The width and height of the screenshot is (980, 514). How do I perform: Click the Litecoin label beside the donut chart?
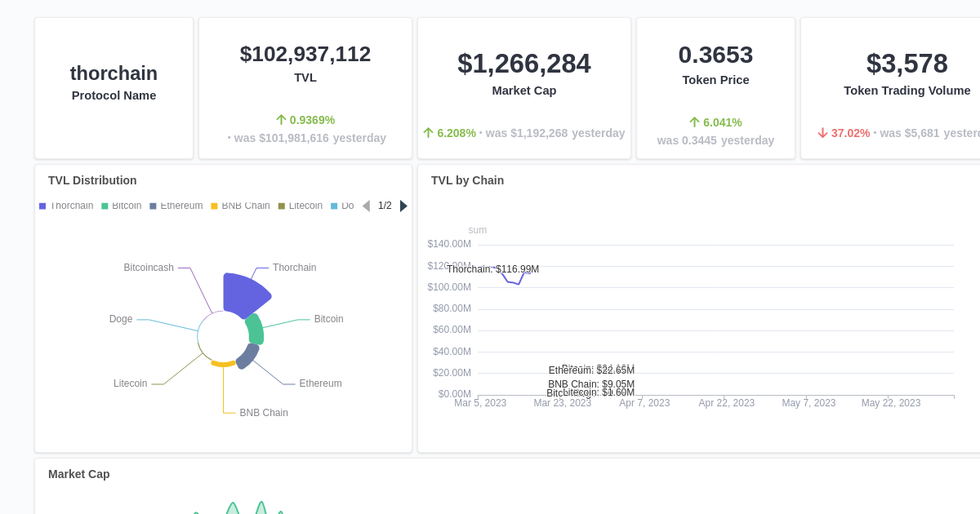pyautogui.click(x=131, y=383)
